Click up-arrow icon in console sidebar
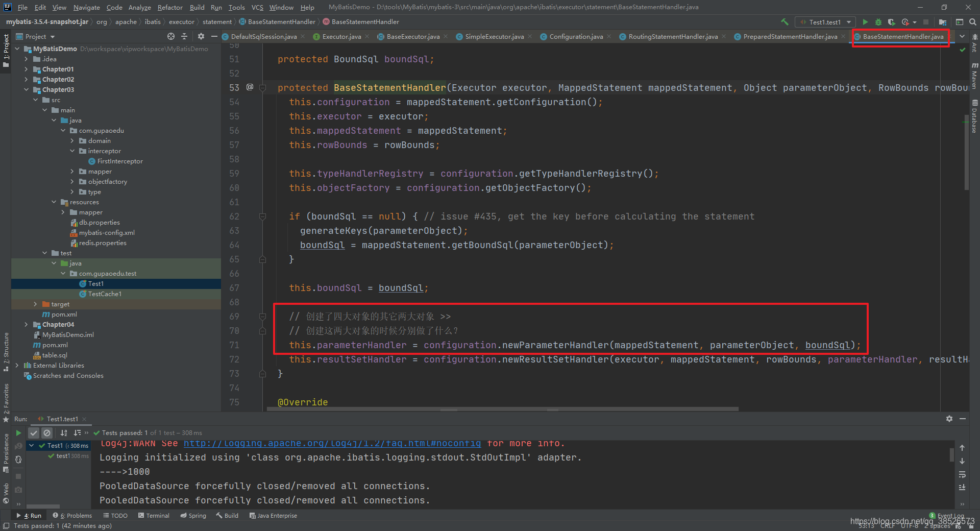 pyautogui.click(x=962, y=448)
